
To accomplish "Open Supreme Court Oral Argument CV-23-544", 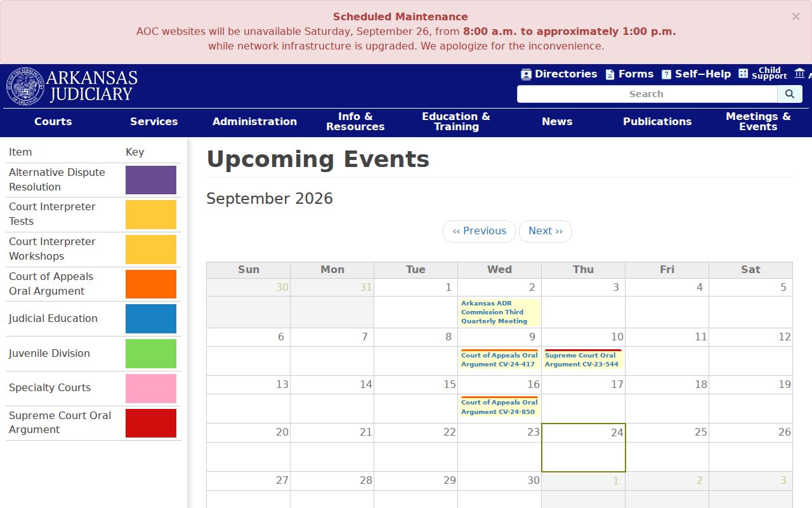I will (x=583, y=360).
